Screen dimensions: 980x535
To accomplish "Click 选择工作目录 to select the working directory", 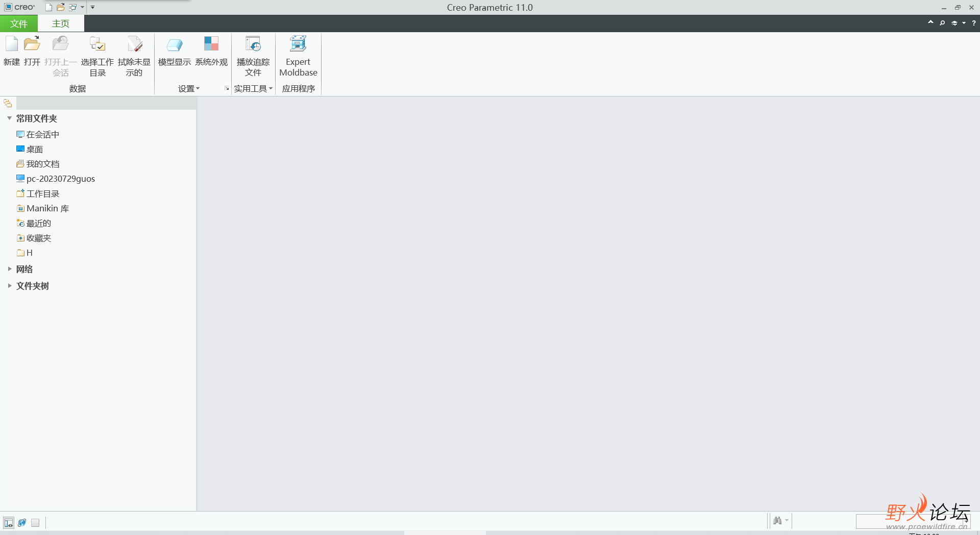I will point(97,56).
